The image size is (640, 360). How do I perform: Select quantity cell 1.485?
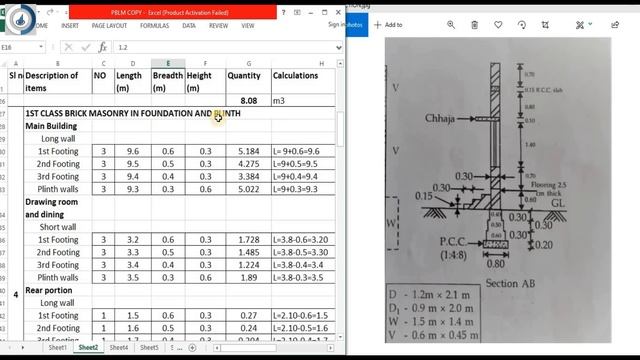(x=248, y=252)
